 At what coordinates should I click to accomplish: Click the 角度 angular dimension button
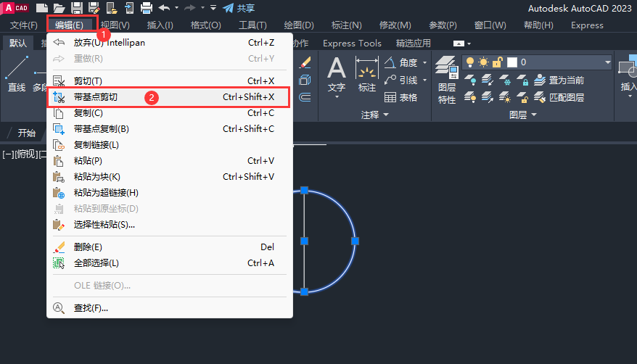point(401,62)
